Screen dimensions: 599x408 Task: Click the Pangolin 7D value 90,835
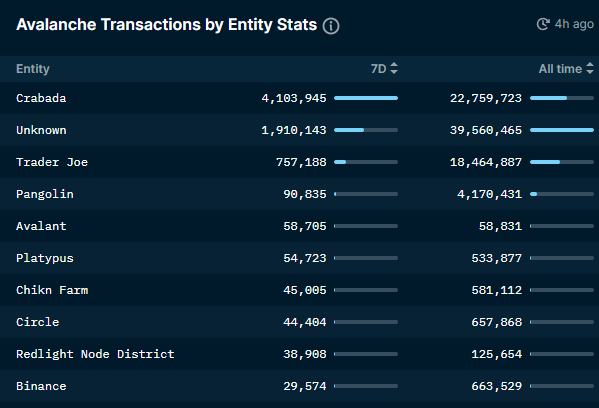pyautogui.click(x=305, y=194)
